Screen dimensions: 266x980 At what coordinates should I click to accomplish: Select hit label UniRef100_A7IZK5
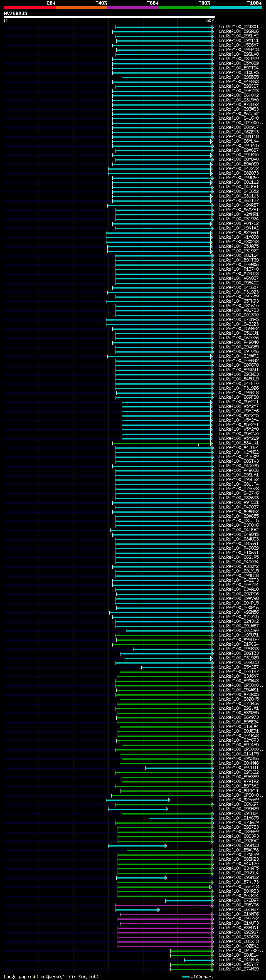[239, 617]
